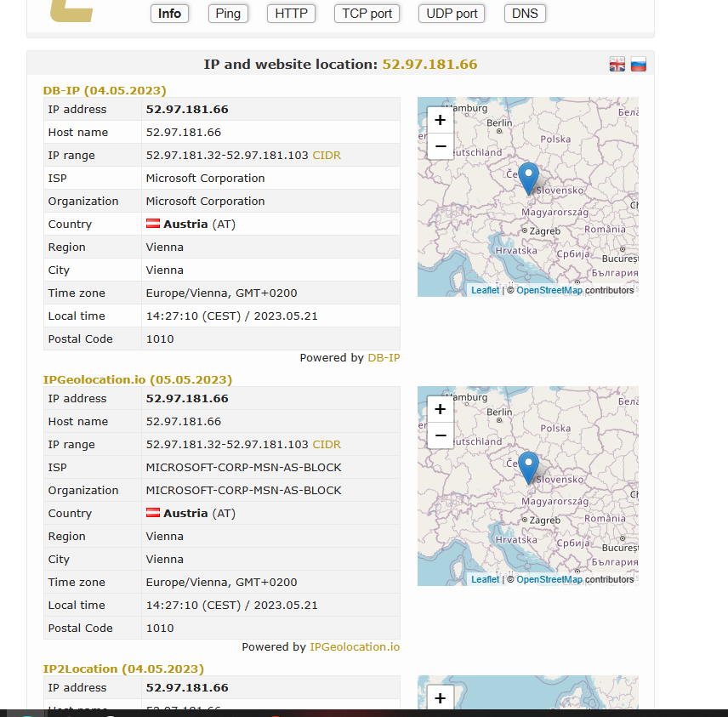This screenshot has width=728, height=717.
Task: Select Postal Code 1010 in IPGeolocation.io table
Action: click(x=160, y=629)
